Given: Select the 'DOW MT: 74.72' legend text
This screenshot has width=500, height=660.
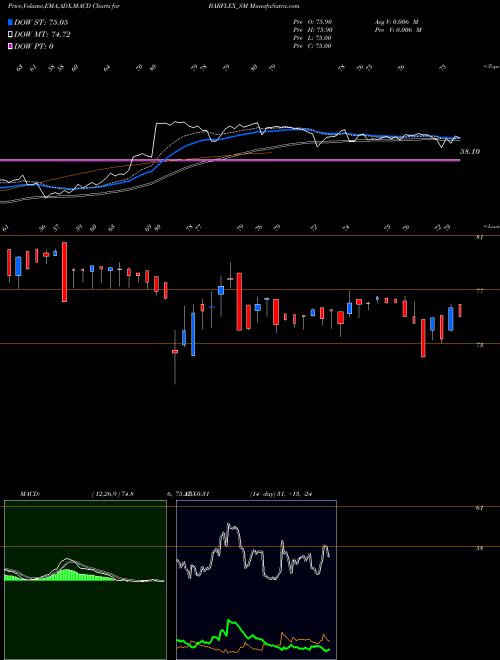Looking at the screenshot, I should pos(42,35).
